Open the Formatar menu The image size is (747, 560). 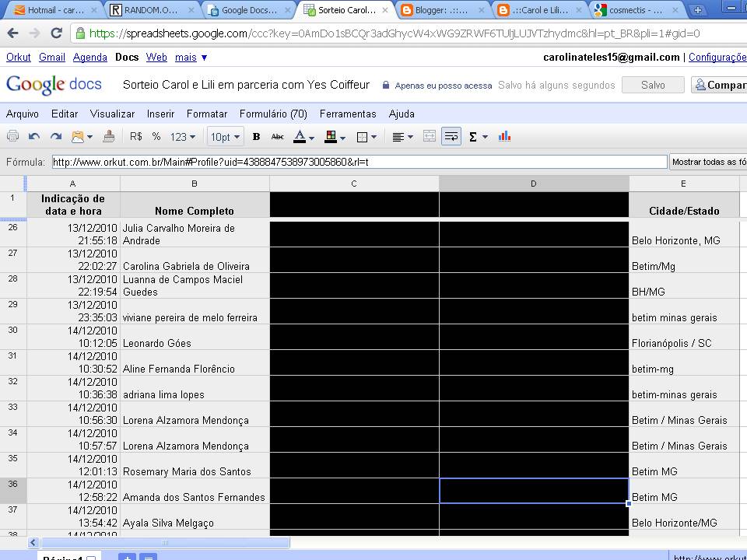click(207, 114)
